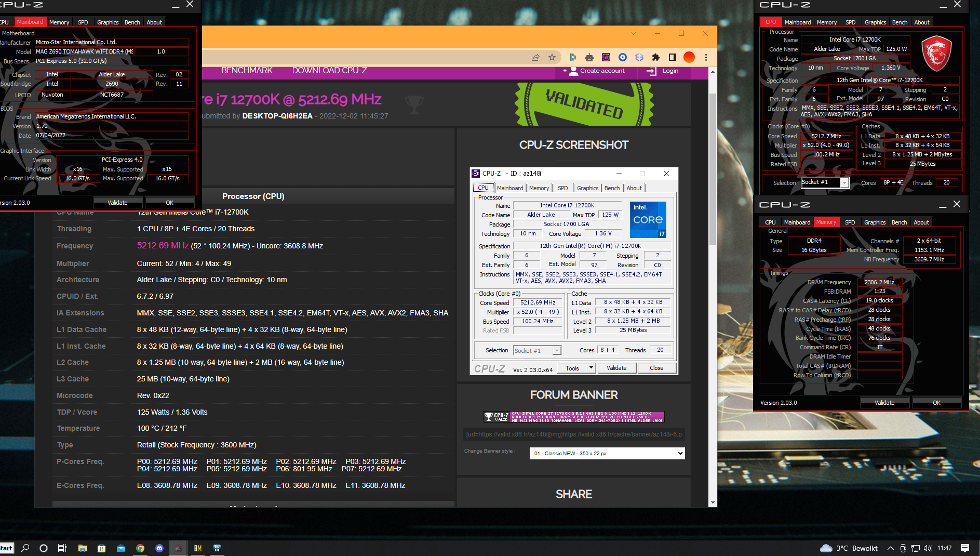Click Validate in the left CPU-Z Mainboard window
Screen dimensions: 980x556
117,203
